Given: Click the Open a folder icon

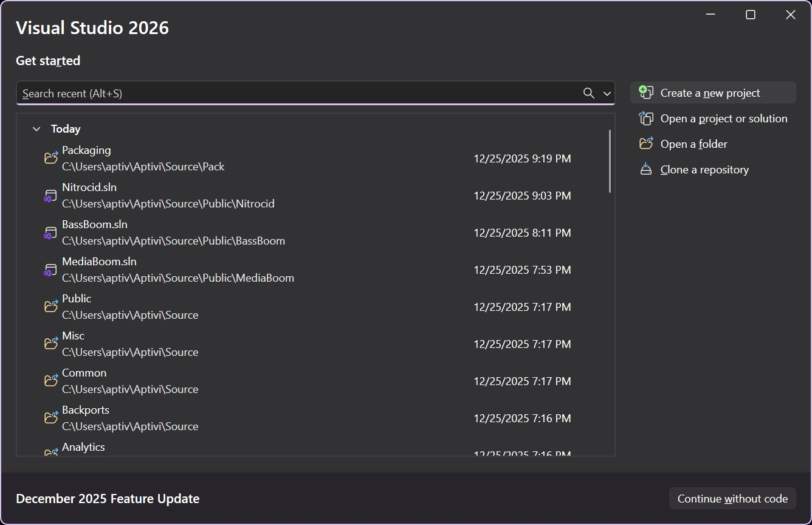Looking at the screenshot, I should [646, 144].
